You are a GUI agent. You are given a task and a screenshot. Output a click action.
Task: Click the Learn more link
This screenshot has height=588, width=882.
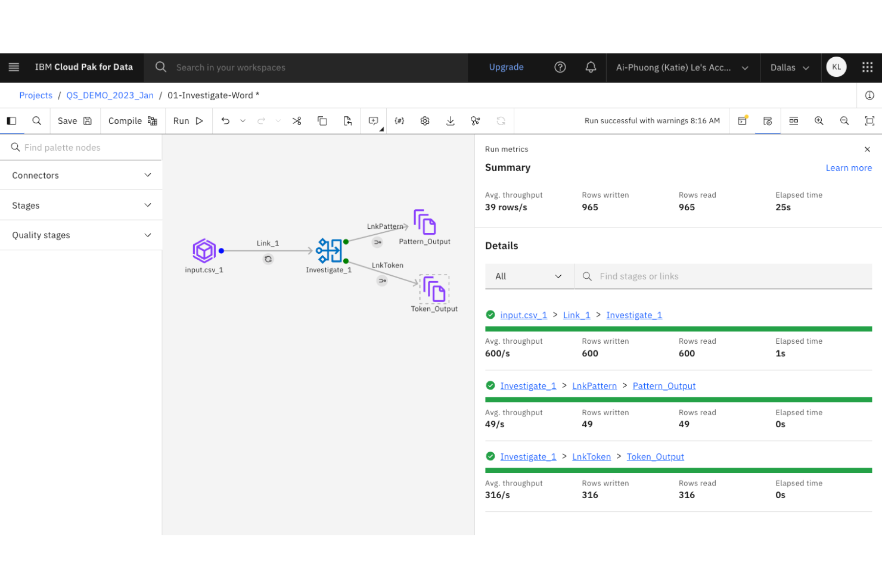click(x=849, y=167)
